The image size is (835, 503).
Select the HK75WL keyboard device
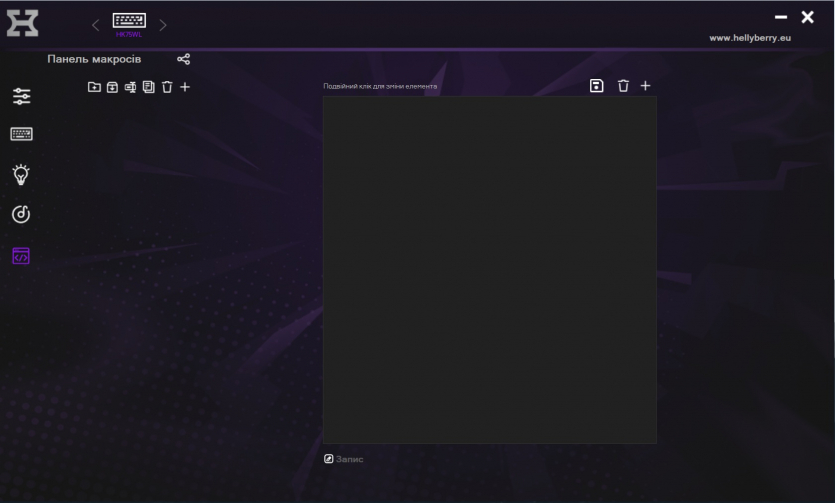tap(129, 23)
